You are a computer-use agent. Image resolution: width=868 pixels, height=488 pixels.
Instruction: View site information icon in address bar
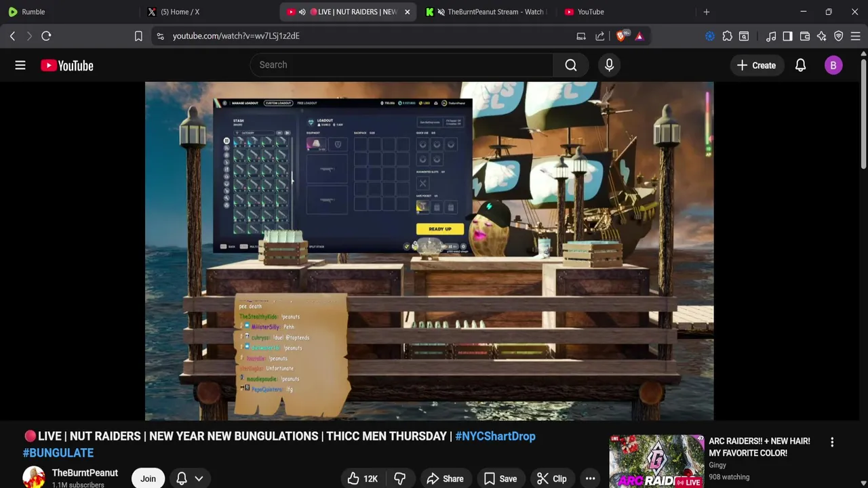pyautogui.click(x=160, y=36)
